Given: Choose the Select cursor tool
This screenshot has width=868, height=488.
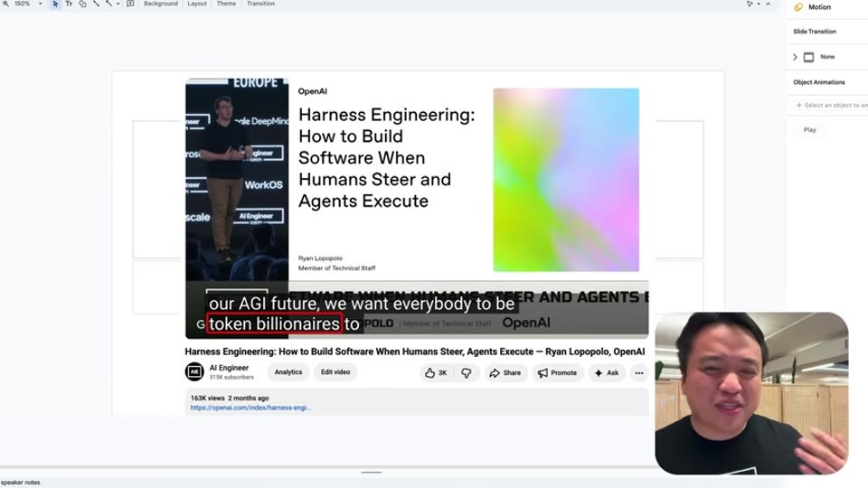Looking at the screenshot, I should click(x=55, y=4).
